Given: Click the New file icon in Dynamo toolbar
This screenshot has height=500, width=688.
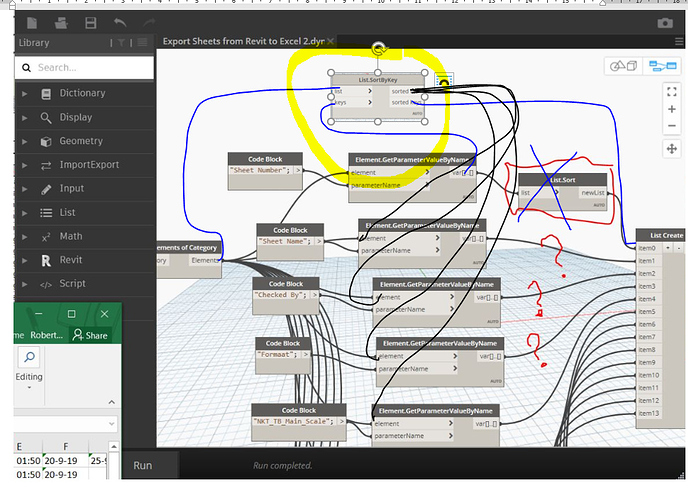Looking at the screenshot, I should pos(32,23).
